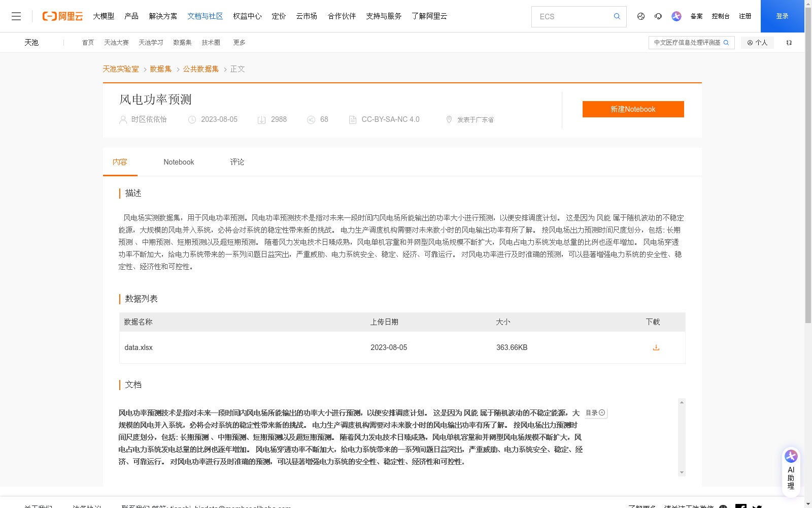Click the location pin icon
The image size is (812, 508).
click(x=449, y=119)
